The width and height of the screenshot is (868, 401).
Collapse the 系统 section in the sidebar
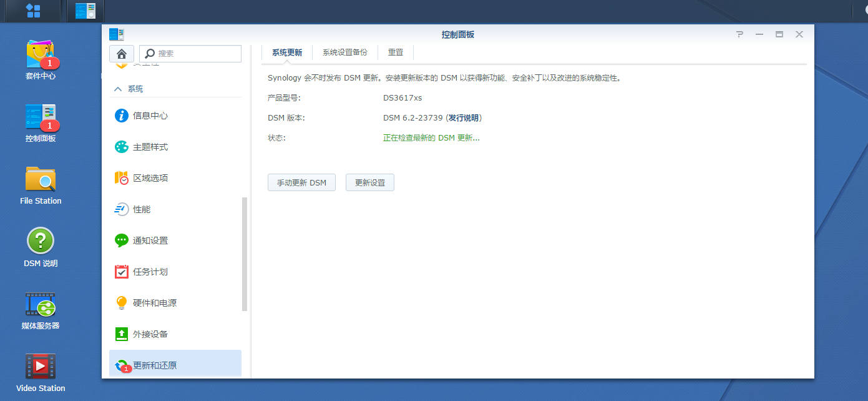118,89
